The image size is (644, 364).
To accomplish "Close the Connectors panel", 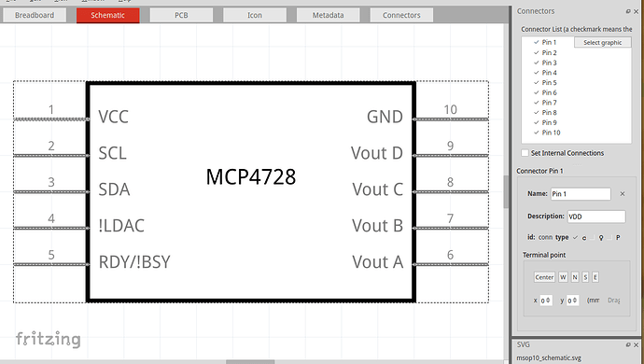I will [637, 11].
